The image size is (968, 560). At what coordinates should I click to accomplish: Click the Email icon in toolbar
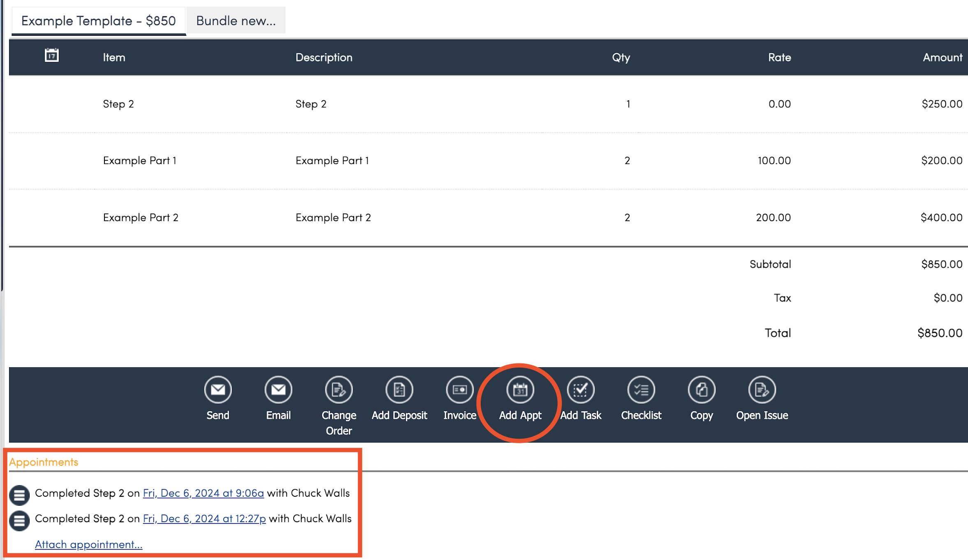tap(278, 389)
